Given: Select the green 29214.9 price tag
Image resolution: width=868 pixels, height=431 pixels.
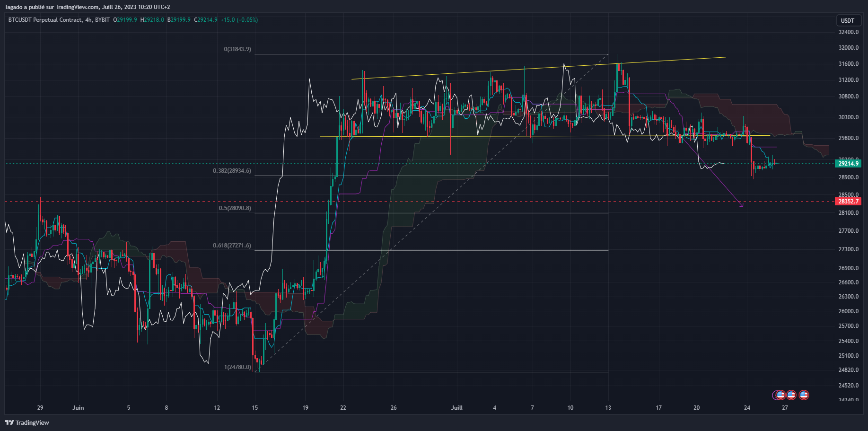Looking at the screenshot, I should tap(849, 163).
